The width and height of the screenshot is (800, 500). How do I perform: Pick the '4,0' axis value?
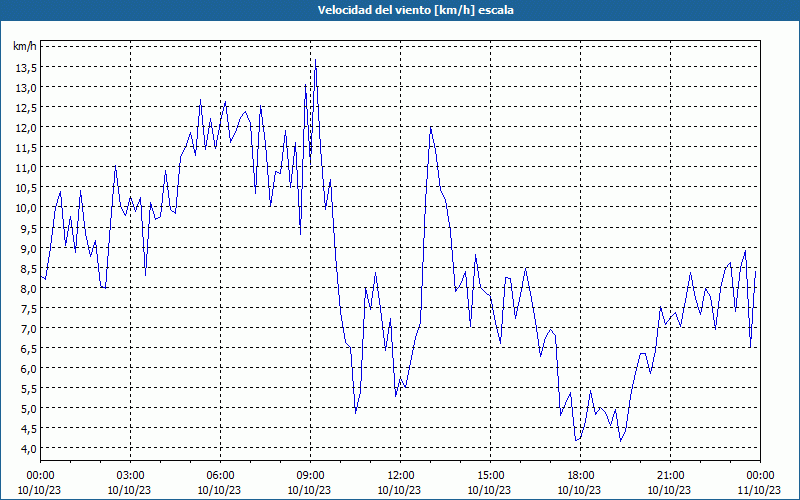pos(29,448)
